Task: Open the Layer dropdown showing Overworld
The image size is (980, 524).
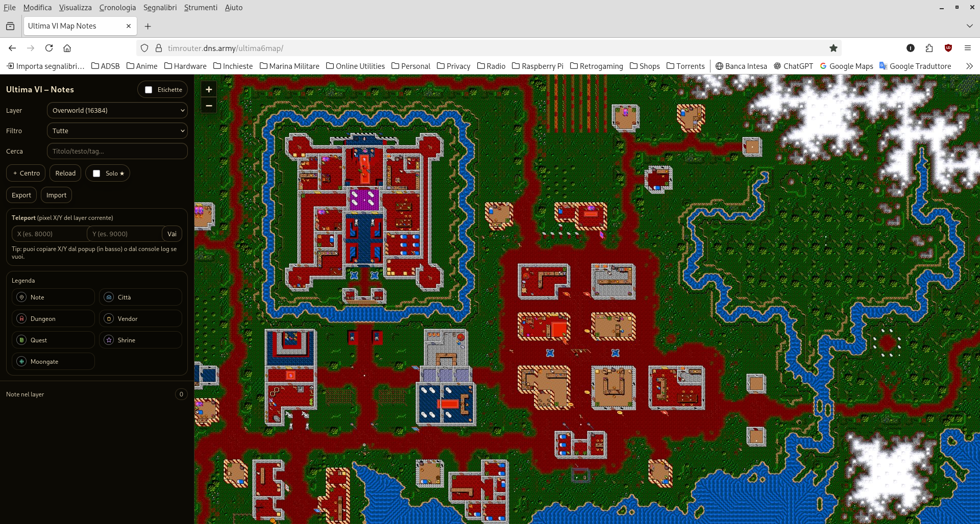Action: click(x=117, y=110)
